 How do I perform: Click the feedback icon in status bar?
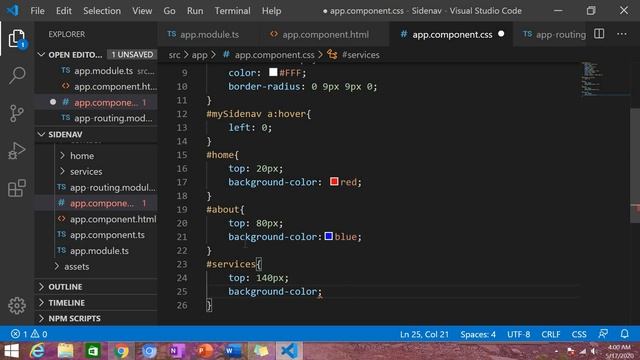(x=603, y=334)
